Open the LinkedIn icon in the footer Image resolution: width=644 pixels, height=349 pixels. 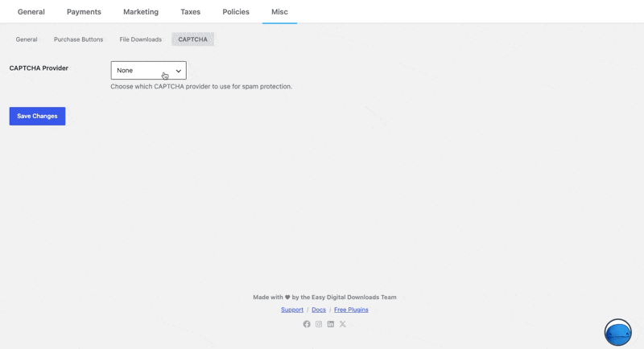coord(331,324)
